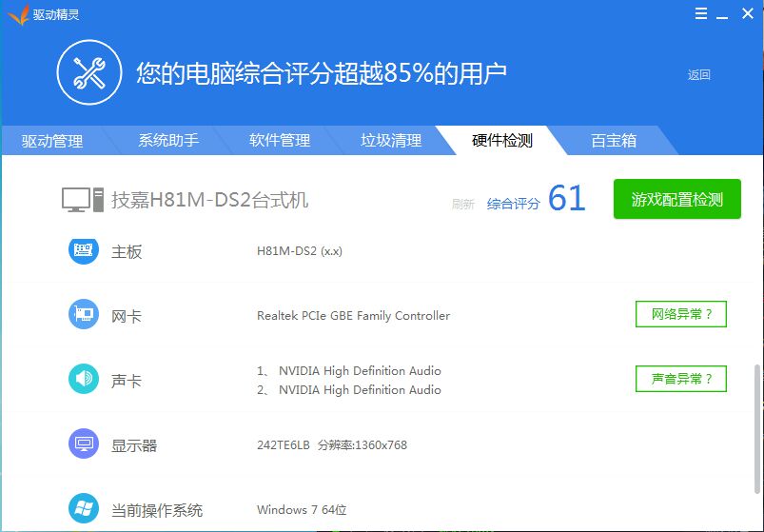
Task: Switch to the 驱动管理 tab
Action: point(52,141)
